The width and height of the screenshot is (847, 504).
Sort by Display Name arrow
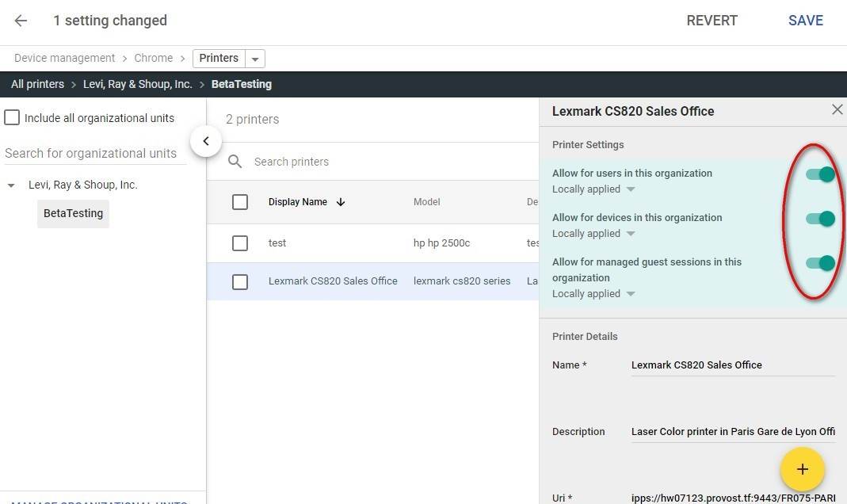coord(341,202)
